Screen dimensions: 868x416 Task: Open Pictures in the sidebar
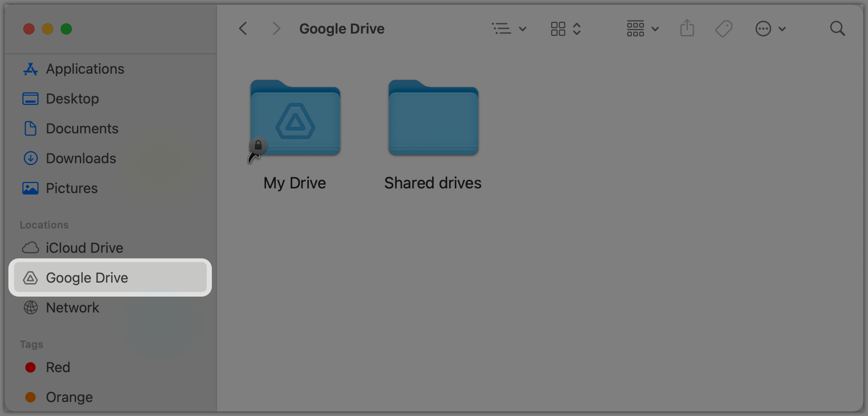point(110,188)
